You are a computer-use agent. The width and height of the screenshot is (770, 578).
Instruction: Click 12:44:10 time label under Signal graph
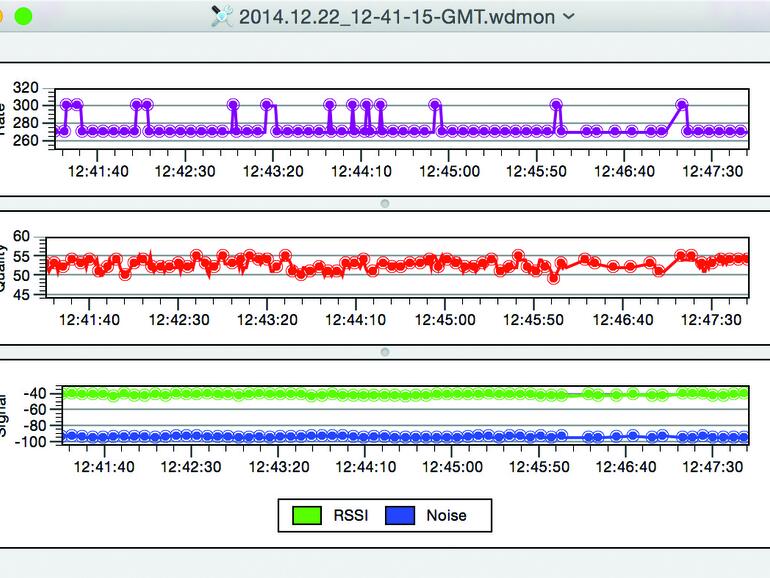coord(365,467)
